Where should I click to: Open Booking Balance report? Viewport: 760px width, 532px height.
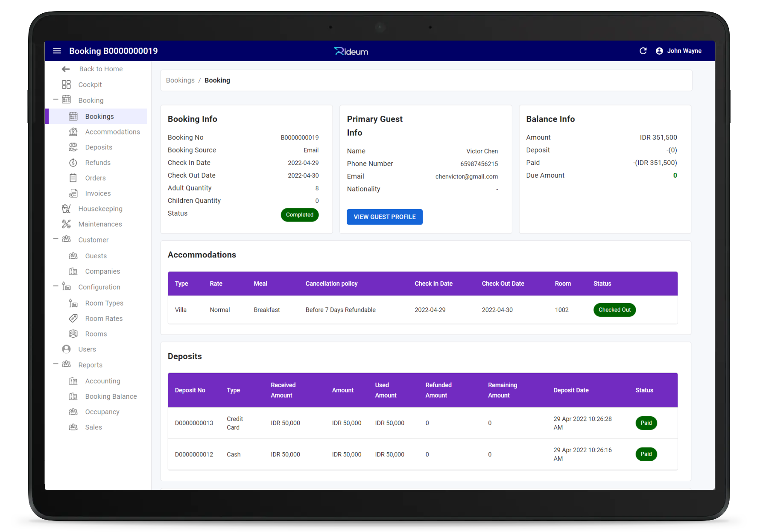pos(111,397)
